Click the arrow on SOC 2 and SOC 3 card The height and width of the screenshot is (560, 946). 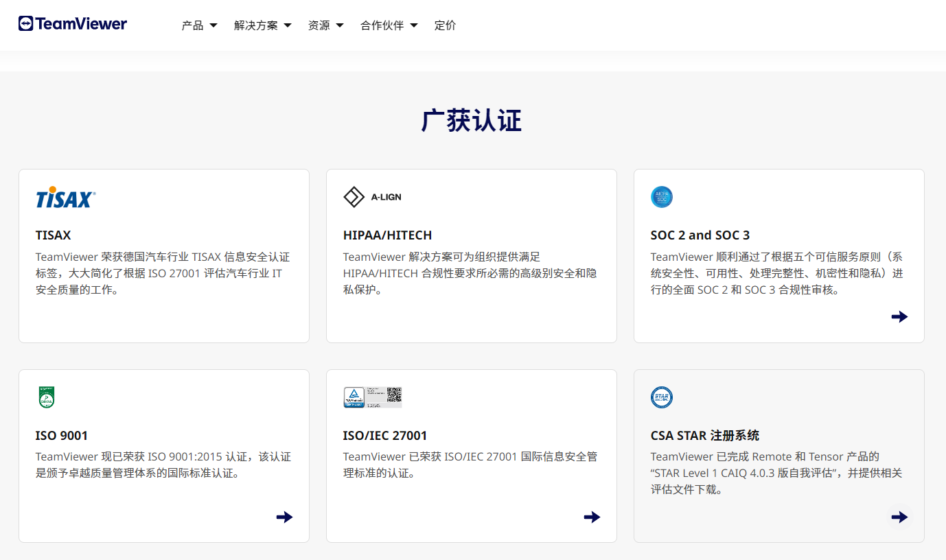tap(899, 316)
